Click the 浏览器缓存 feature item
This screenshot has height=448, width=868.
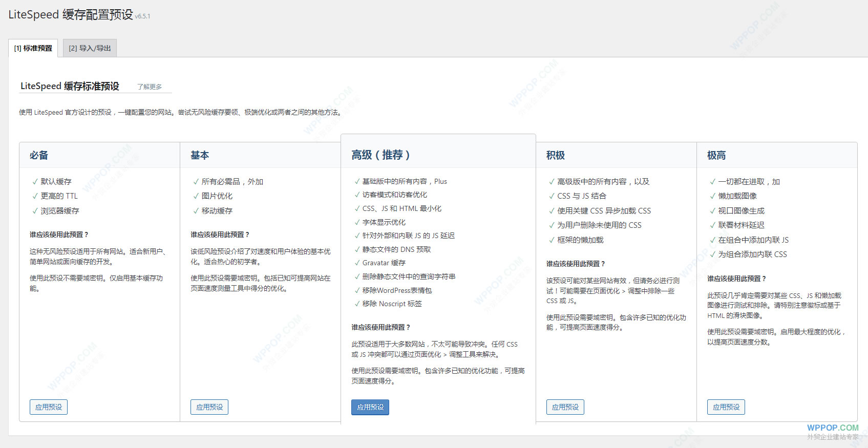pyautogui.click(x=60, y=211)
